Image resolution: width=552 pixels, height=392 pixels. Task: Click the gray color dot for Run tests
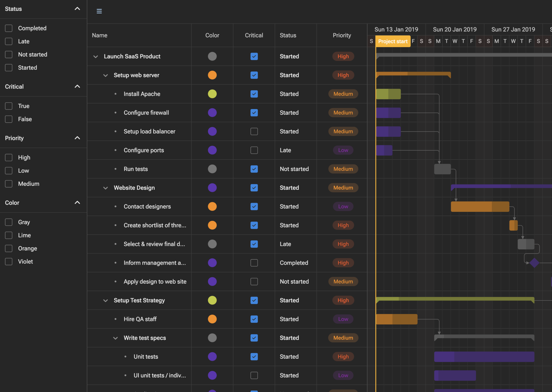pos(212,169)
